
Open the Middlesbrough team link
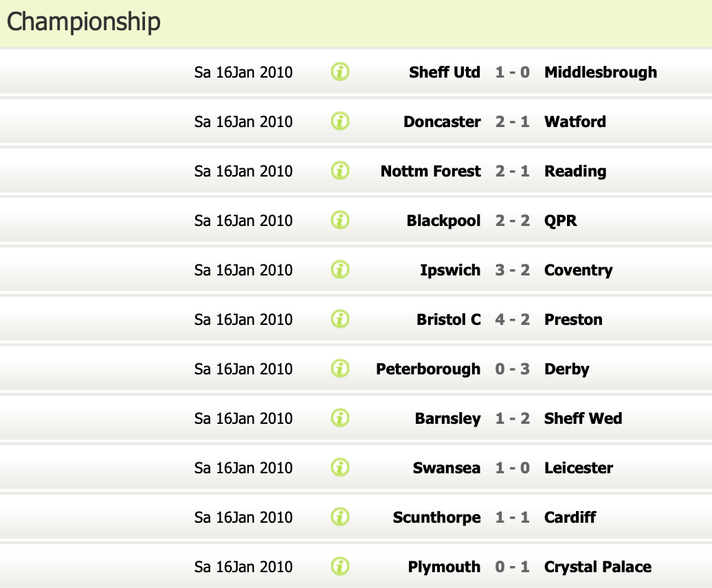tap(600, 72)
